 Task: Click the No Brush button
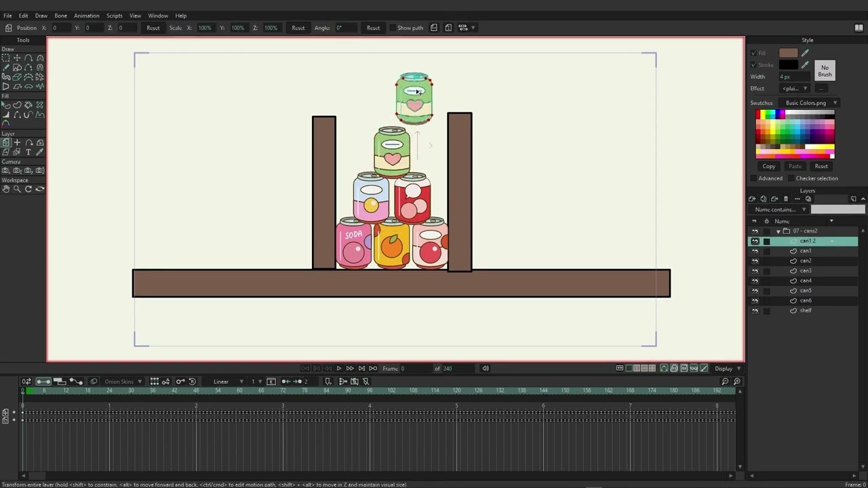coord(825,70)
